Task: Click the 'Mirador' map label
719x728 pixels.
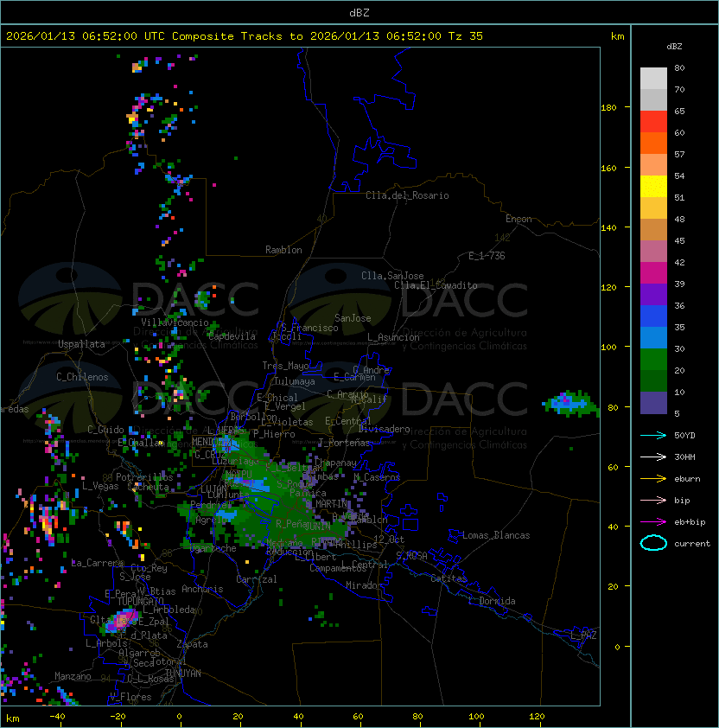Action: 364,585
